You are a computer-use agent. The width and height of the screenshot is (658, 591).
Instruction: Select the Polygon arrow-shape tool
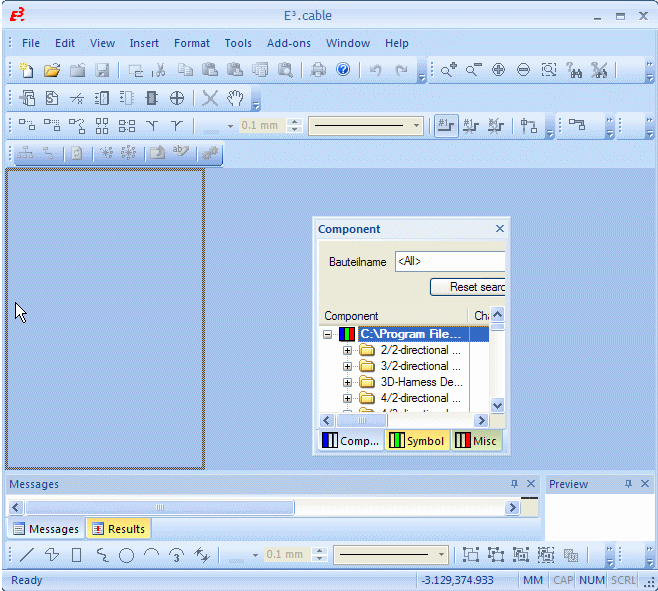(x=52, y=555)
